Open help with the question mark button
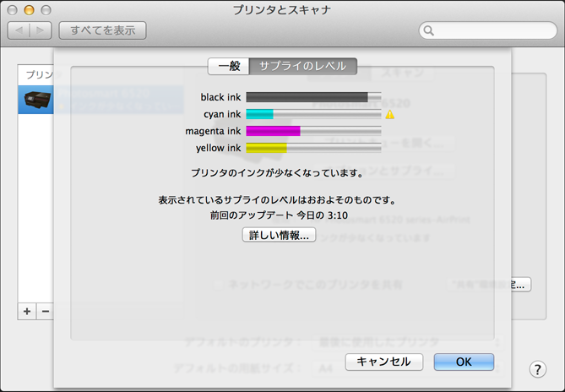 (537, 369)
